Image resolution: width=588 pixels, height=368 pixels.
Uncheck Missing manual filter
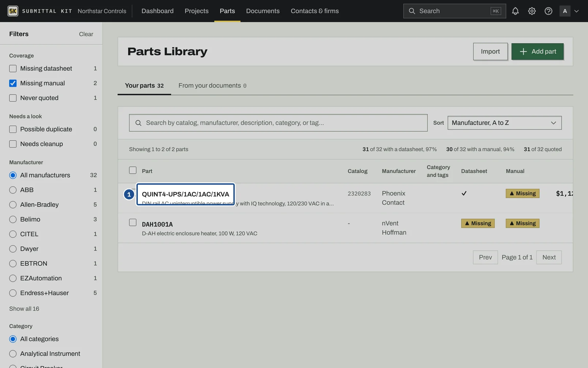point(13,83)
